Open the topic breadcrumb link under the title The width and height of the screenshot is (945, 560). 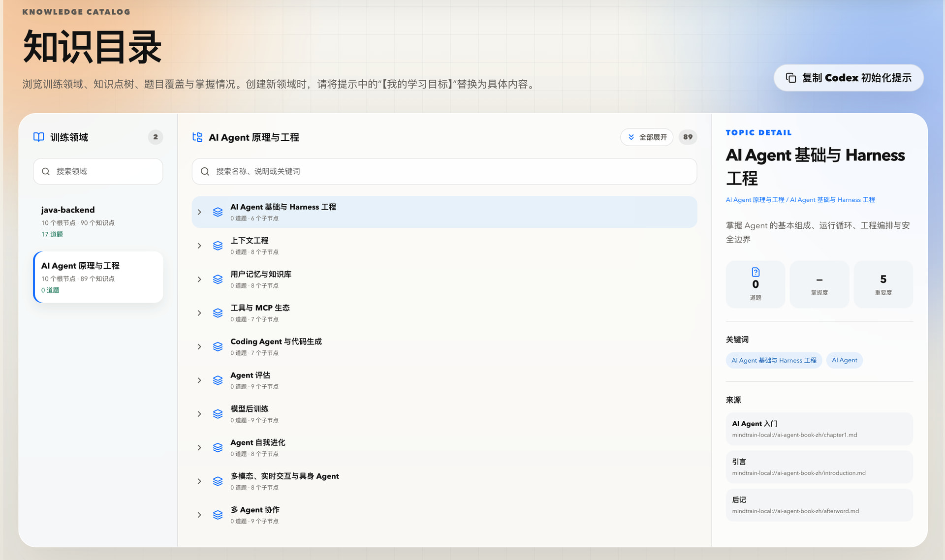point(800,200)
